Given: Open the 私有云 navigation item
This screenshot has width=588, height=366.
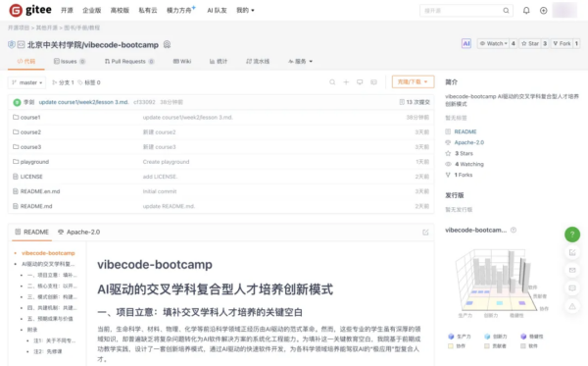Looking at the screenshot, I should tap(148, 10).
